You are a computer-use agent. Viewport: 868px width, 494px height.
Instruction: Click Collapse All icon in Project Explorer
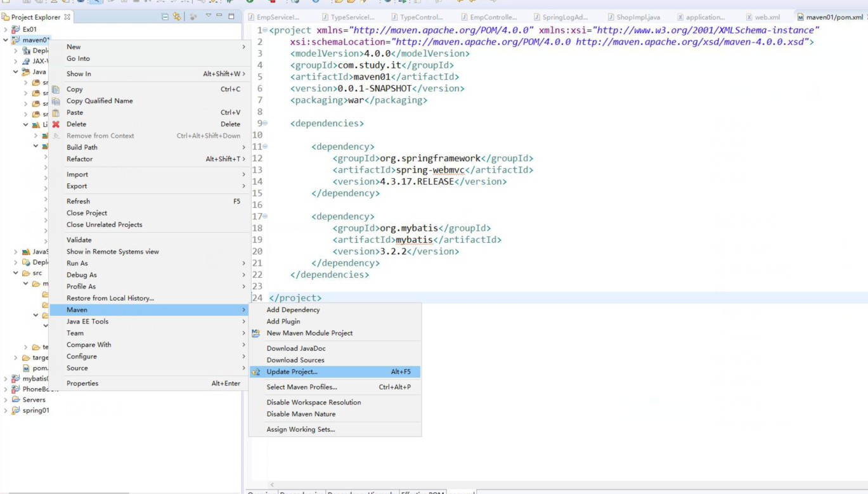pyautogui.click(x=165, y=16)
